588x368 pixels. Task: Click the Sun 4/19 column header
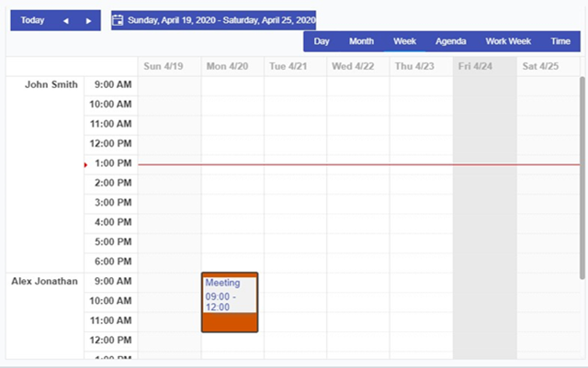169,67
